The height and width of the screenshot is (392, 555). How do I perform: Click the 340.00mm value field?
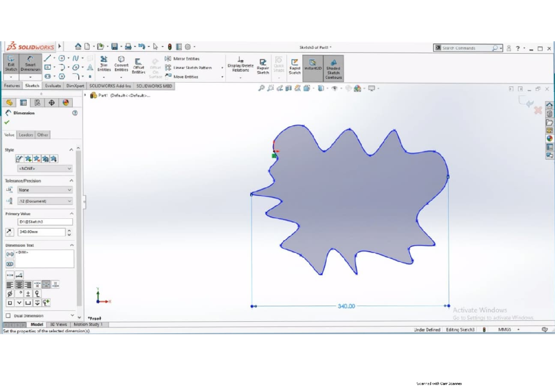42,232
